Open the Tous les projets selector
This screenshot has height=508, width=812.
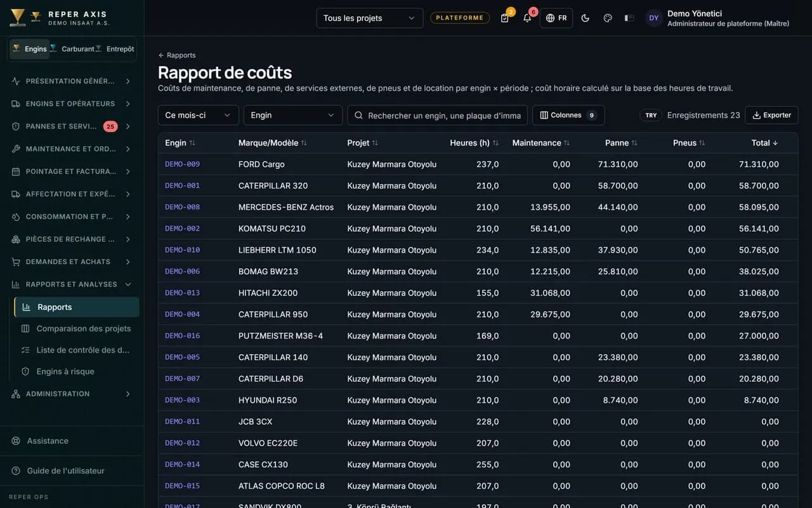pyautogui.click(x=370, y=18)
